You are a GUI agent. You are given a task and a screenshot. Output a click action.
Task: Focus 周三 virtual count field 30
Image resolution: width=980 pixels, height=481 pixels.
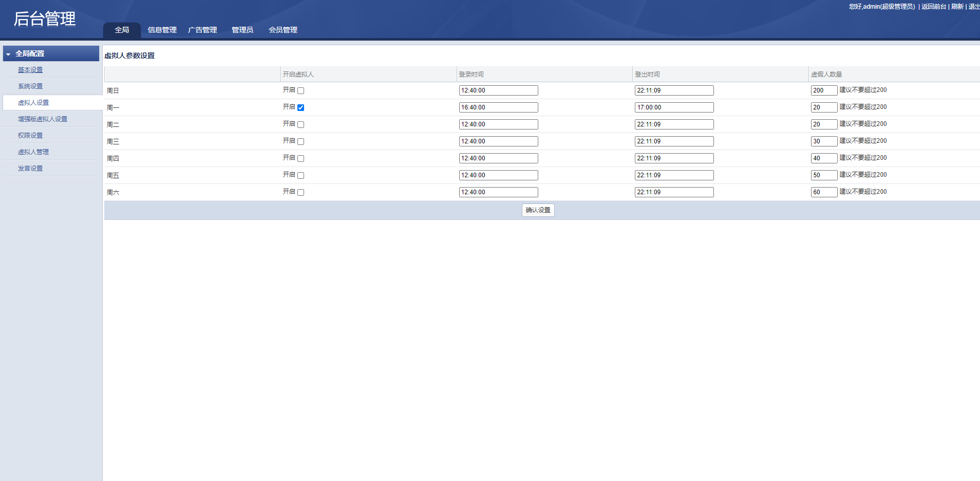tap(824, 141)
